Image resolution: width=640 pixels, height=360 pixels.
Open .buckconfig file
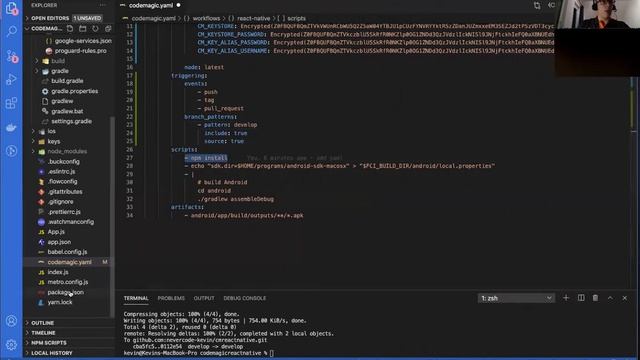pos(63,162)
